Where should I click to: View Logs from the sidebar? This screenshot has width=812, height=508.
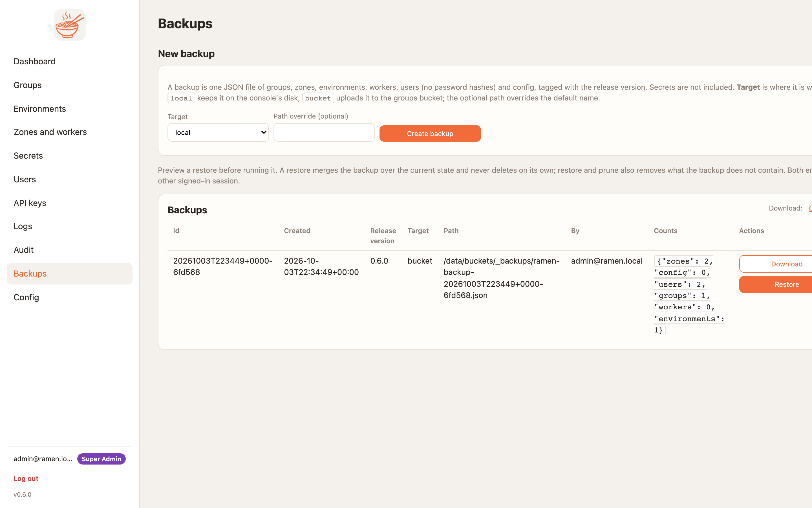tap(69, 226)
